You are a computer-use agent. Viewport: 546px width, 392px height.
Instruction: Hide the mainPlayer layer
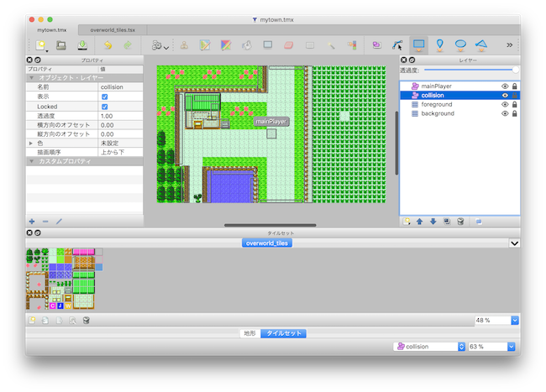coord(505,86)
